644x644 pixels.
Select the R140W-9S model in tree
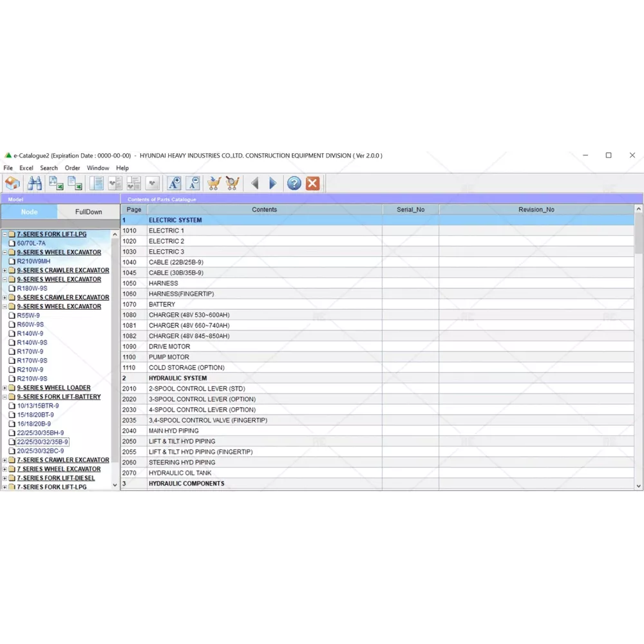(32, 343)
